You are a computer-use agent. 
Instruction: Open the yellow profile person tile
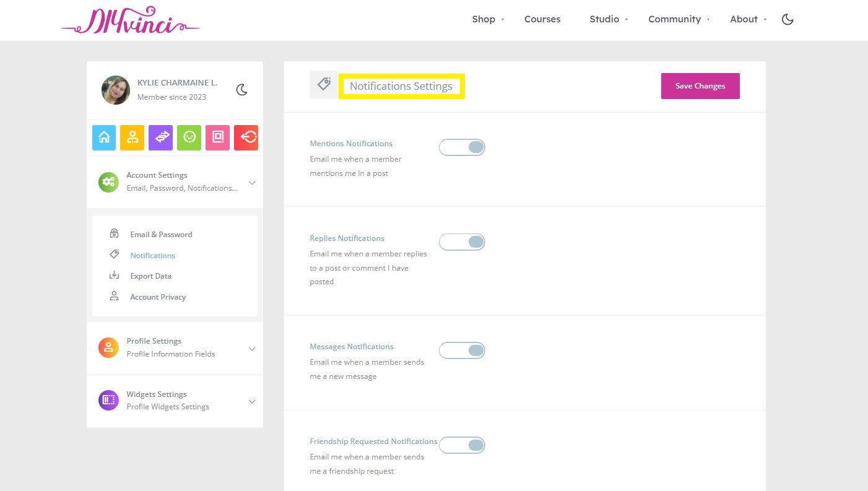click(132, 137)
